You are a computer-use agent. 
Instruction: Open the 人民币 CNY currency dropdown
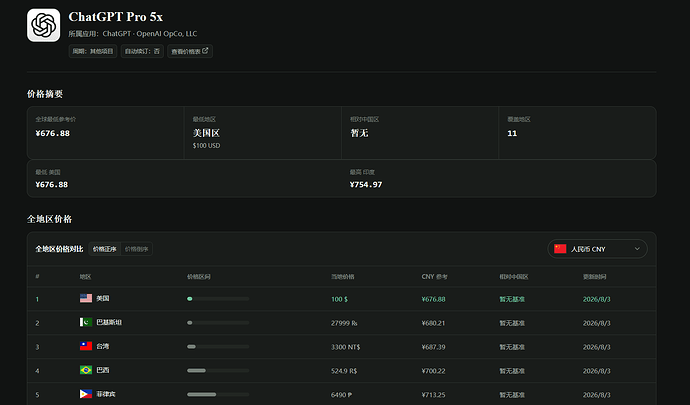click(597, 249)
